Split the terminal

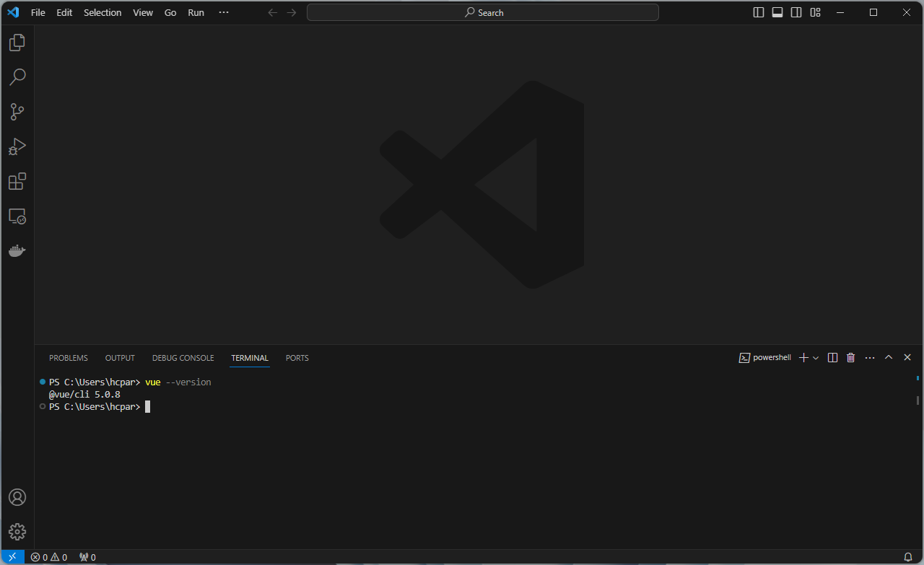click(x=832, y=358)
